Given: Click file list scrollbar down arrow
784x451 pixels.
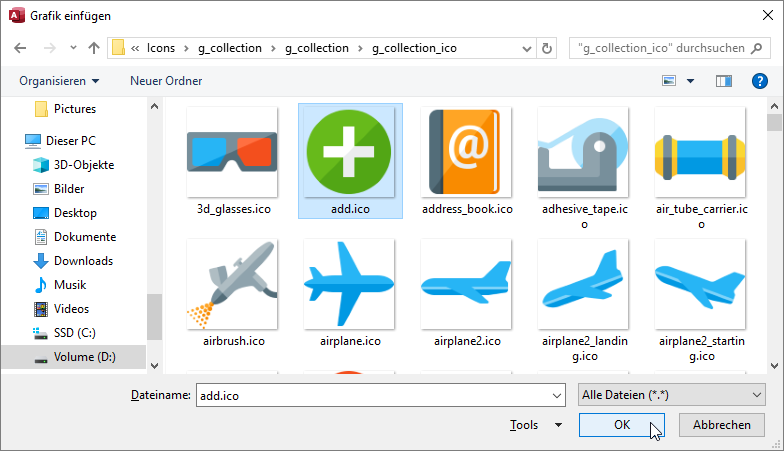Looking at the screenshot, I should tap(774, 366).
